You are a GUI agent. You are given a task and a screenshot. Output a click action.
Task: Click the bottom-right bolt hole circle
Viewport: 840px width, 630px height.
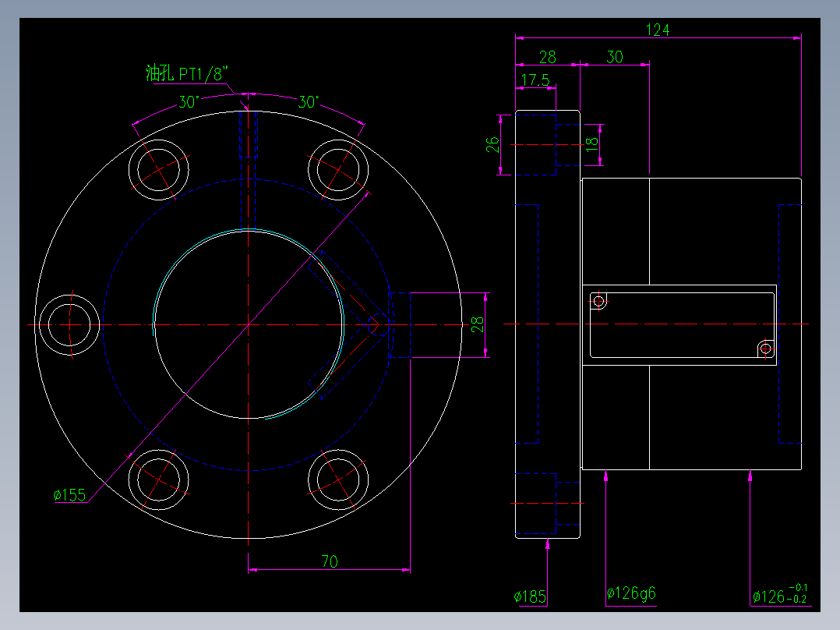pos(338,480)
